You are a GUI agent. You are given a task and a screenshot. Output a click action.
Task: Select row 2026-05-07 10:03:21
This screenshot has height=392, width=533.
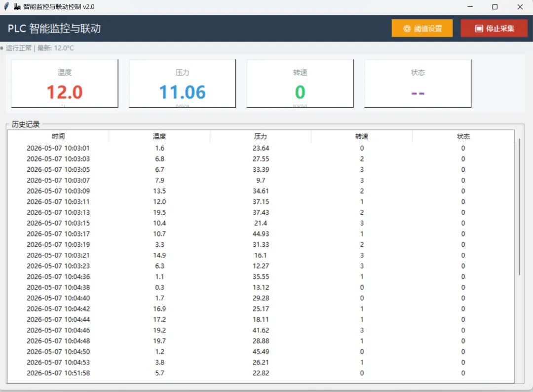pyautogui.click(x=261, y=255)
